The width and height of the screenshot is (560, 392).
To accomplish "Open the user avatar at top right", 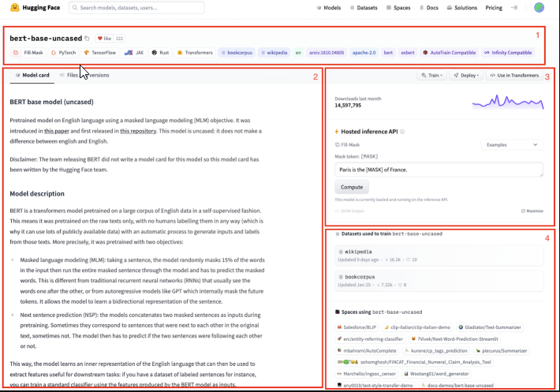I will (539, 8).
